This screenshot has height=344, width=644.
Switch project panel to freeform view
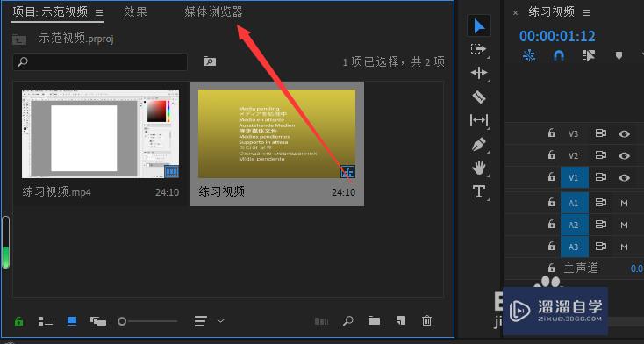(x=97, y=321)
